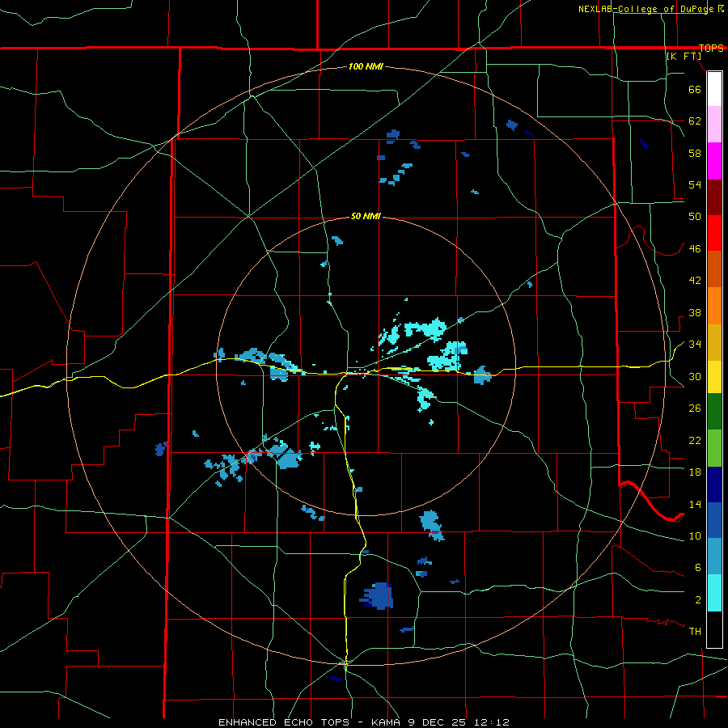Click the legend value 6

pyautogui.click(x=698, y=568)
